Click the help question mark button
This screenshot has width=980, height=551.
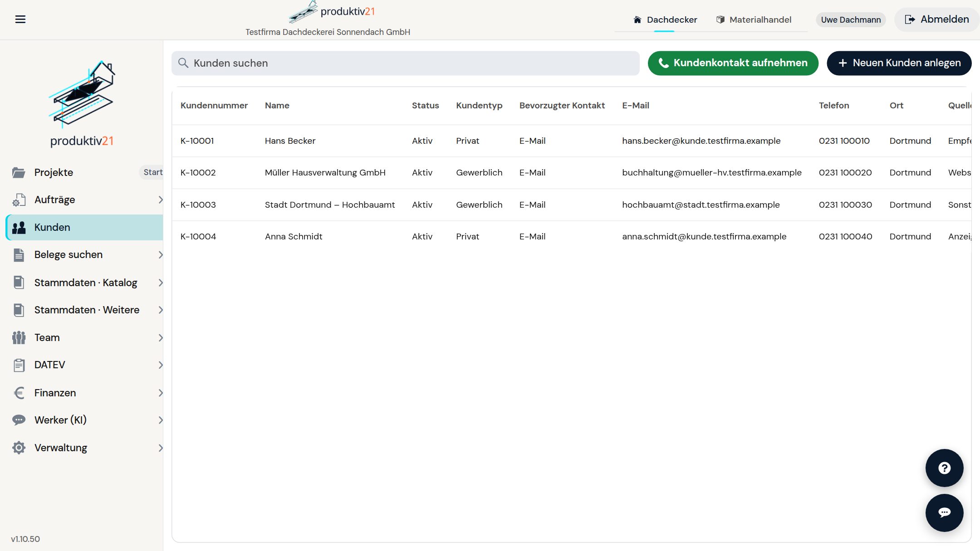coord(944,468)
